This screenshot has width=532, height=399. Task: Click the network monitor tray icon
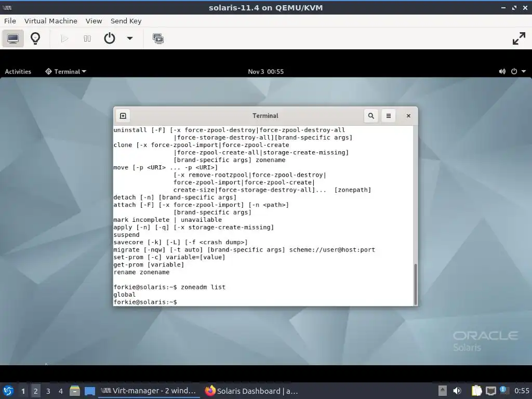[x=490, y=391]
